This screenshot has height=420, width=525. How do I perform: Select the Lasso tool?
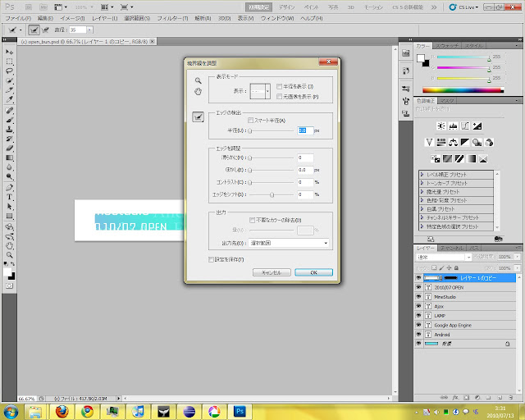coord(9,71)
